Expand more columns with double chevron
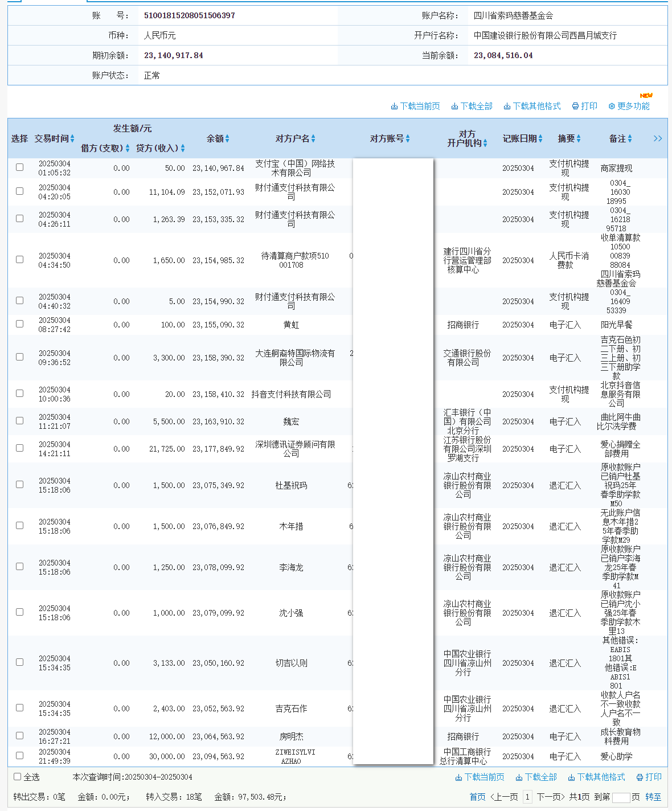Viewport: 672px width, 811px height. pos(658,139)
